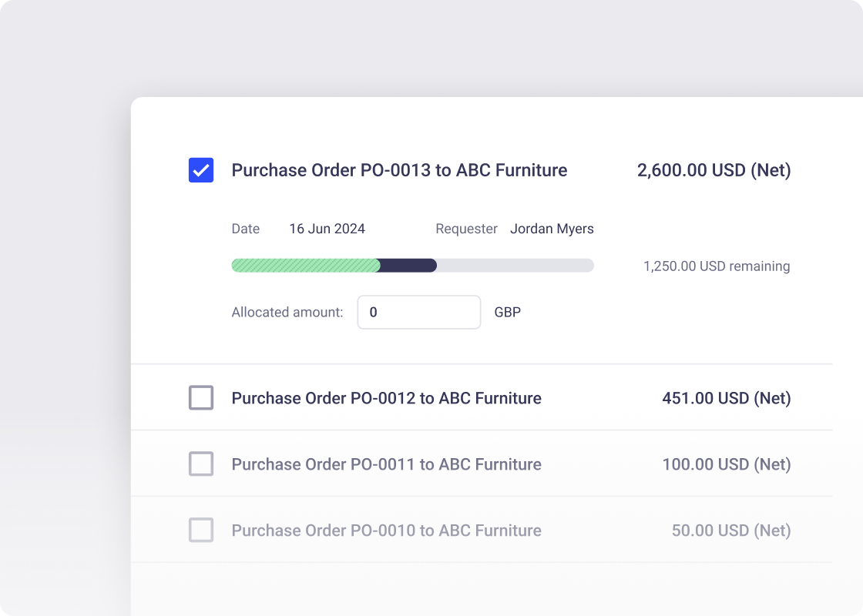This screenshot has width=863, height=616.
Task: Click the dark navy progress bar segment
Action: point(408,266)
